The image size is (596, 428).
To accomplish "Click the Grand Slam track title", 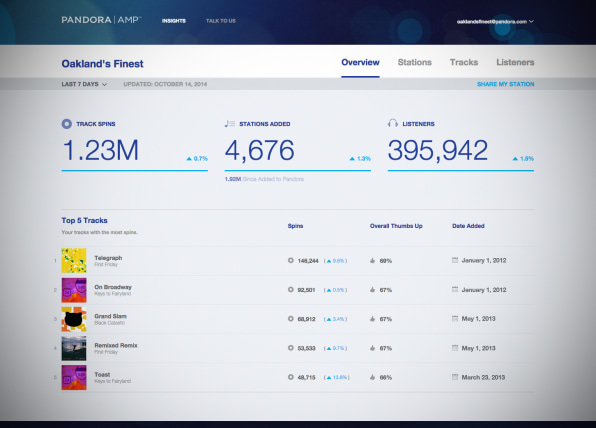I will 110,316.
